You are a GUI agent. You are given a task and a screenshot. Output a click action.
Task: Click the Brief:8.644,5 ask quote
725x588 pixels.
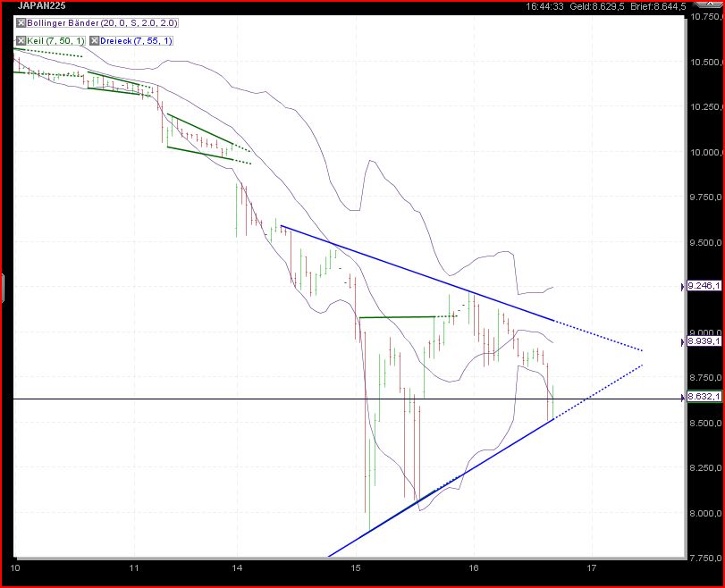pyautogui.click(x=657, y=6)
